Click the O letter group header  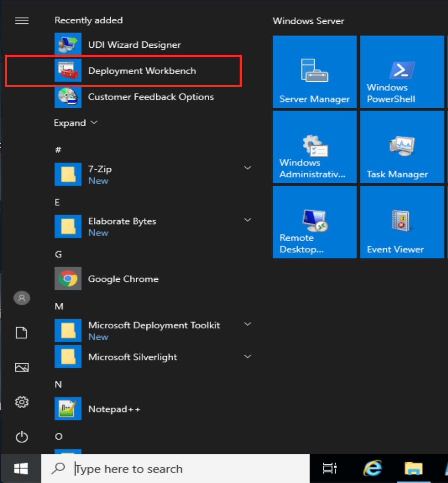click(x=59, y=436)
